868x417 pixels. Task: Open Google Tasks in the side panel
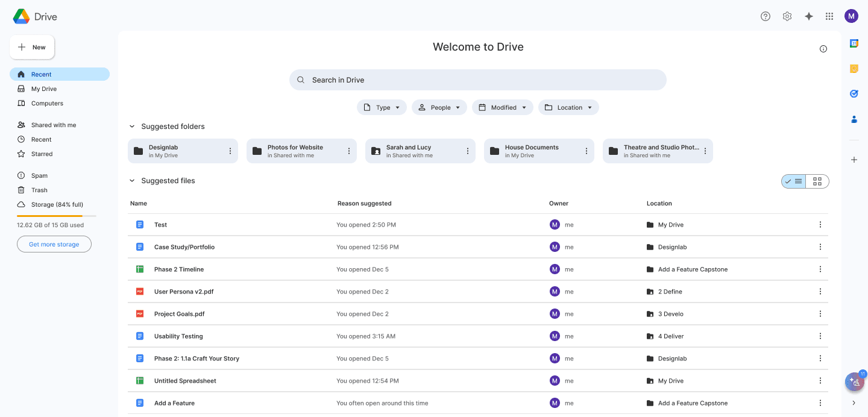coord(854,94)
